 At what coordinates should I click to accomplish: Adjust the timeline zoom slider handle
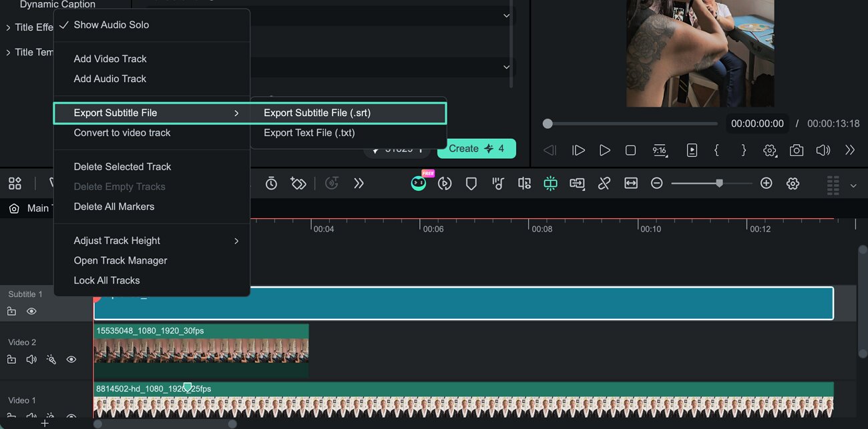click(719, 183)
